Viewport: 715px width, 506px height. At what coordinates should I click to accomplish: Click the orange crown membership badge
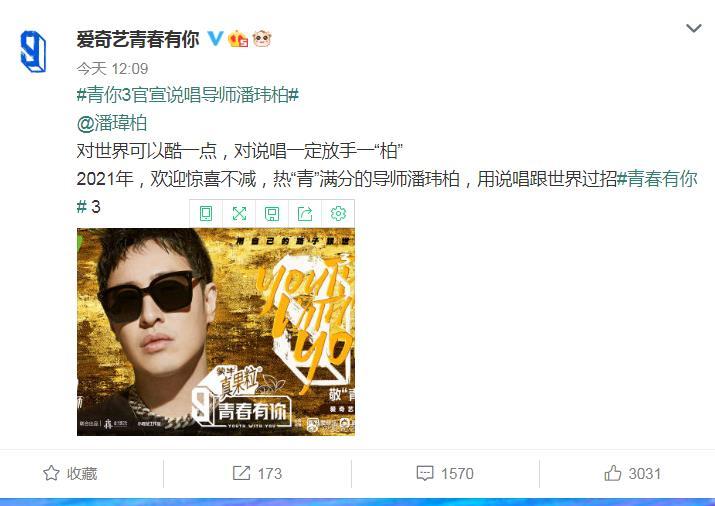238,39
